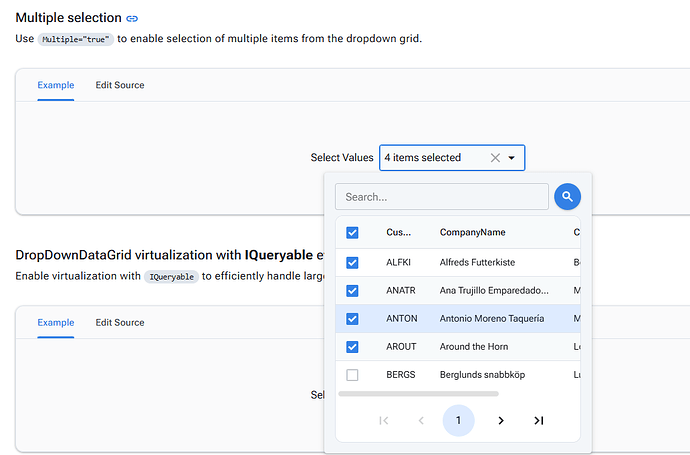Check the BERGS row checkbox

352,375
